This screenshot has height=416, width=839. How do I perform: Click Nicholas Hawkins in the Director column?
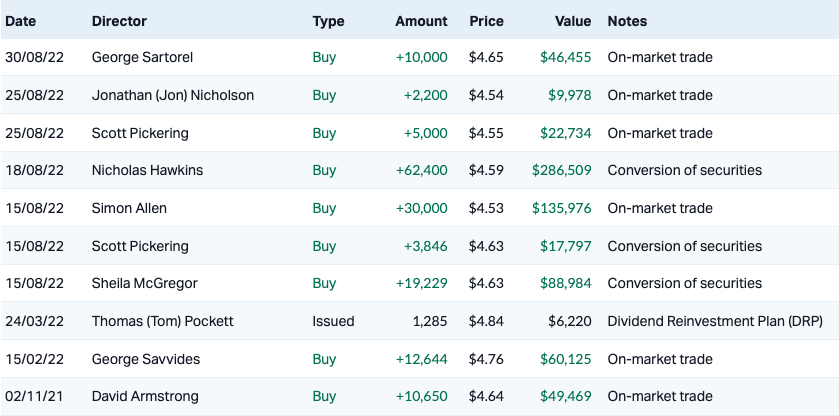(x=147, y=170)
